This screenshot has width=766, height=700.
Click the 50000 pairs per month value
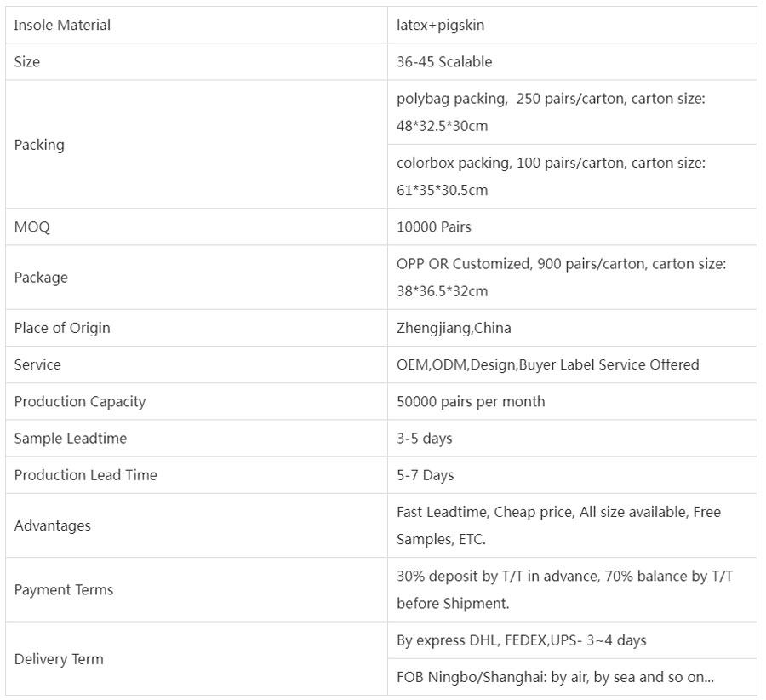coord(471,401)
